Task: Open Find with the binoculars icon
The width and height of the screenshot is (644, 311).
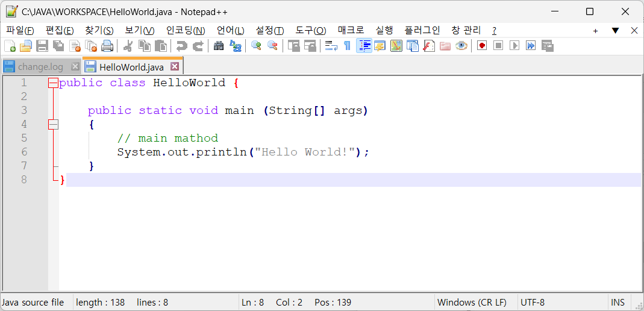Action: pyautogui.click(x=219, y=46)
